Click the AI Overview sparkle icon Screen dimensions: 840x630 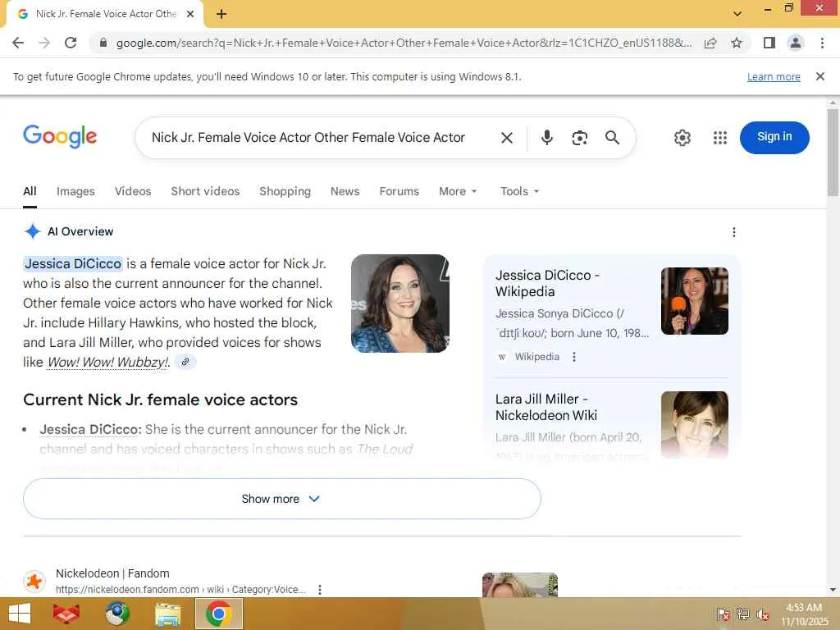click(x=32, y=231)
